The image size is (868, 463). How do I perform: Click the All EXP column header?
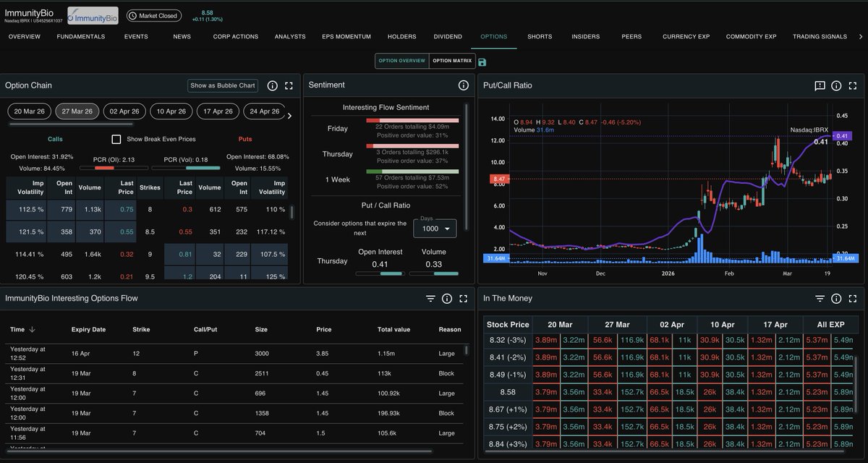(x=830, y=325)
